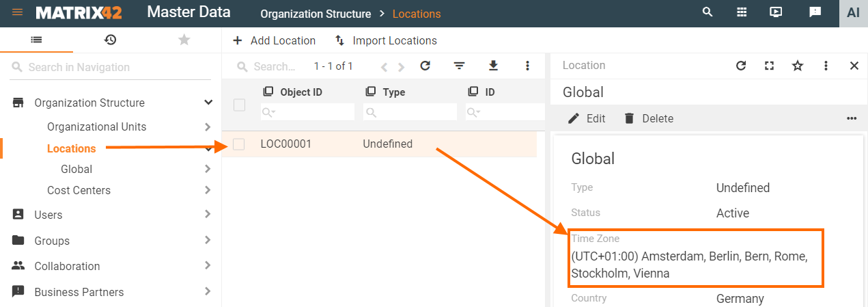
Task: Open the applications grid icon
Action: (742, 12)
